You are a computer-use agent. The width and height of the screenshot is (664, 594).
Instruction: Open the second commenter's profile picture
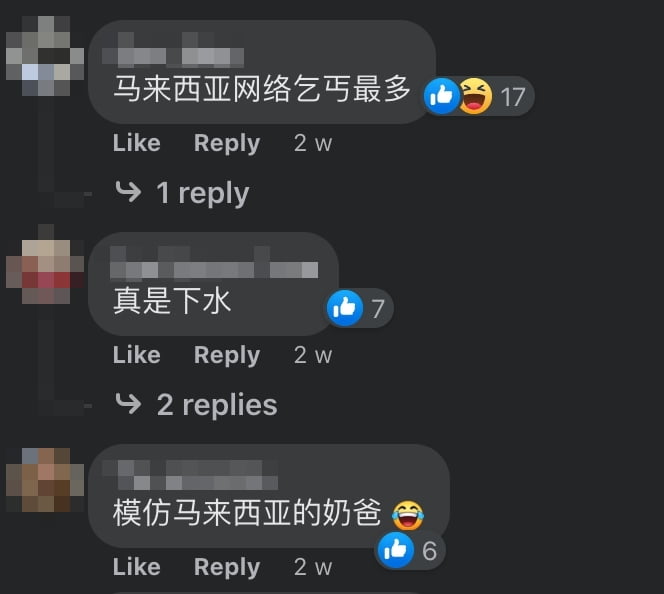point(45,264)
